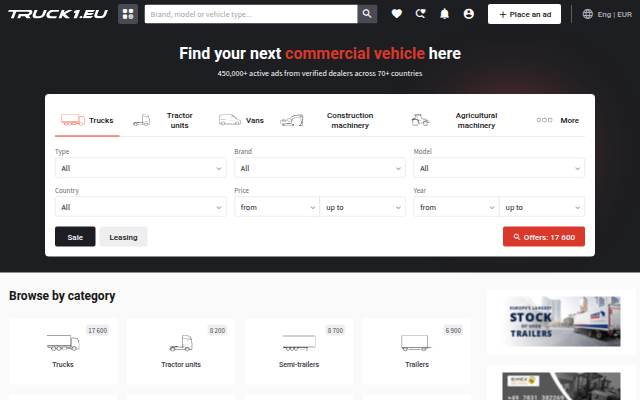This screenshot has width=640, height=400.
Task: Open the Country dropdown
Action: [140, 207]
